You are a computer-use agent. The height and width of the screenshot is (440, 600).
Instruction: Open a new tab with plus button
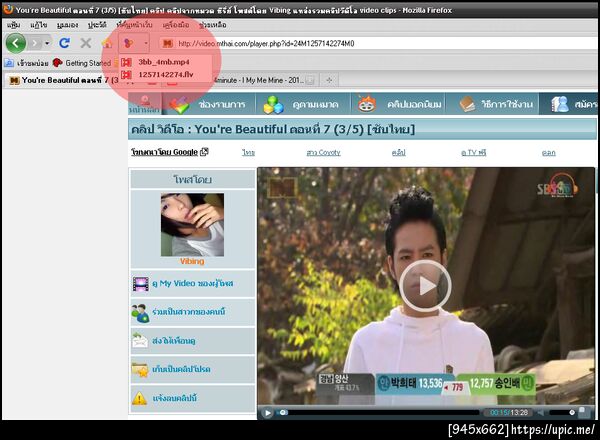click(329, 80)
